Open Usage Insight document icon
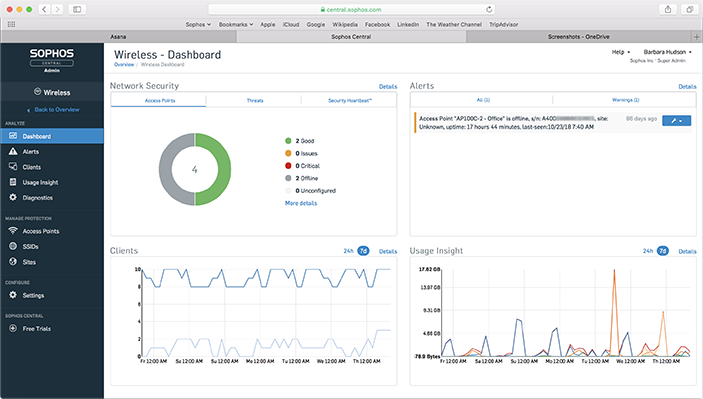 tap(13, 182)
